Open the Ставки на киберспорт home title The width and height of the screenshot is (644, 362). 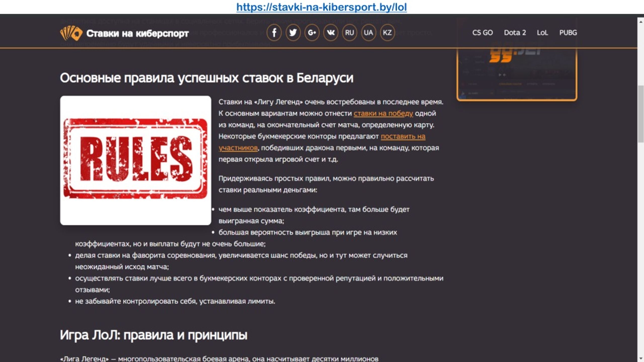(x=137, y=33)
